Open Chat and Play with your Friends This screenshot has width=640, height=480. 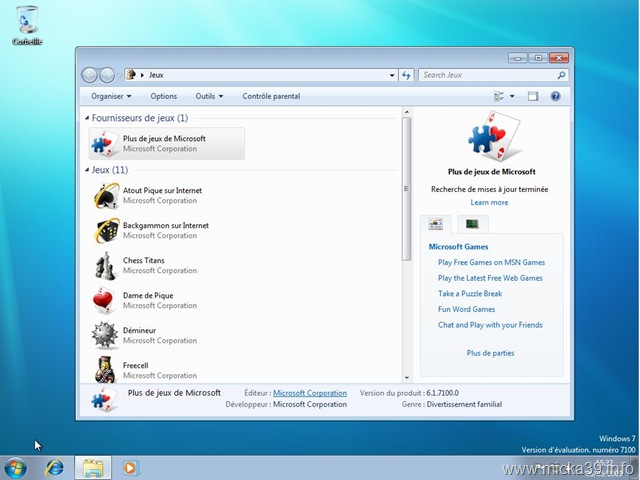(x=490, y=325)
